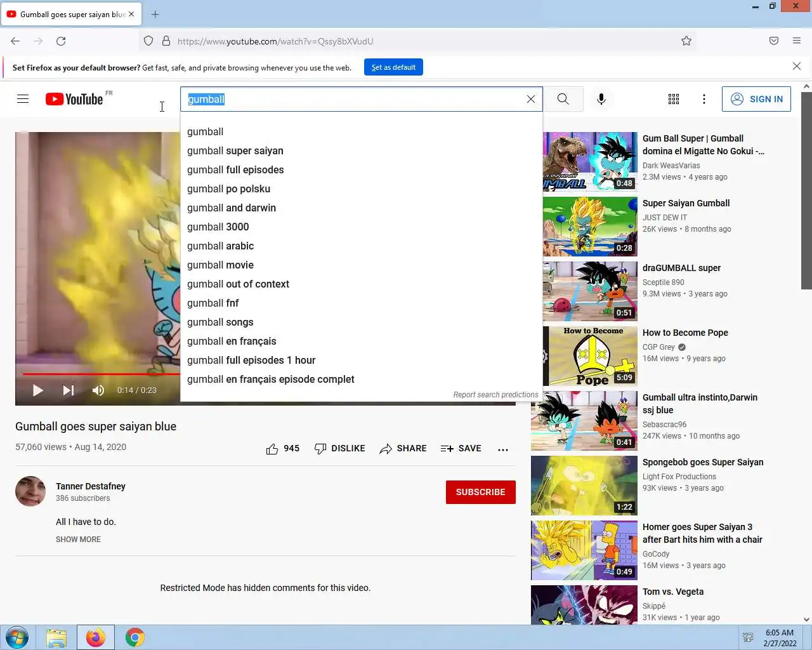This screenshot has width=812, height=650.
Task: Mute the video volume
Action: [x=98, y=390]
